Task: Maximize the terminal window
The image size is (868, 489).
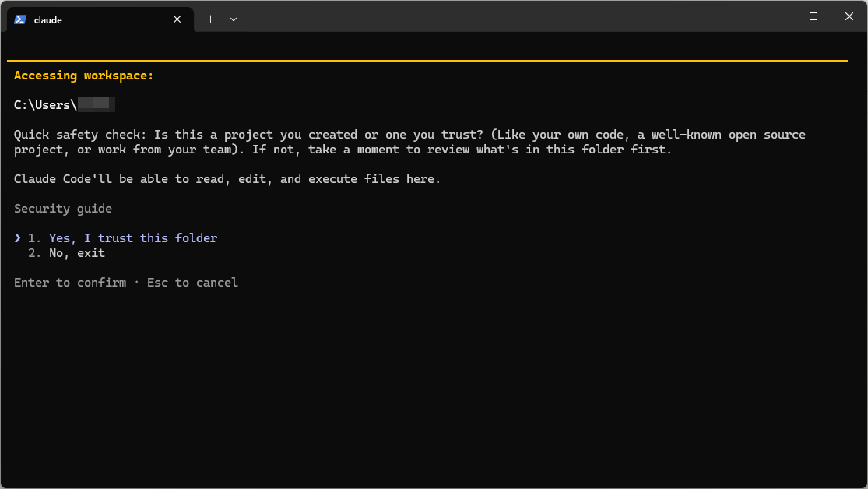Action: click(814, 16)
